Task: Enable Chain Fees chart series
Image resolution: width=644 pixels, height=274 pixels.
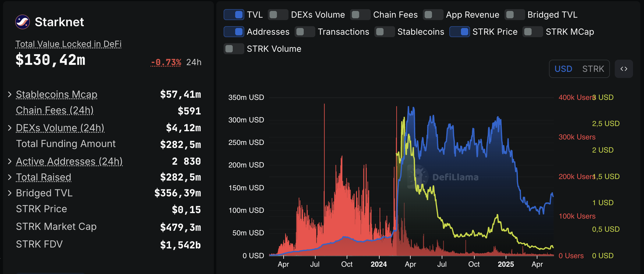Action: pyautogui.click(x=360, y=15)
